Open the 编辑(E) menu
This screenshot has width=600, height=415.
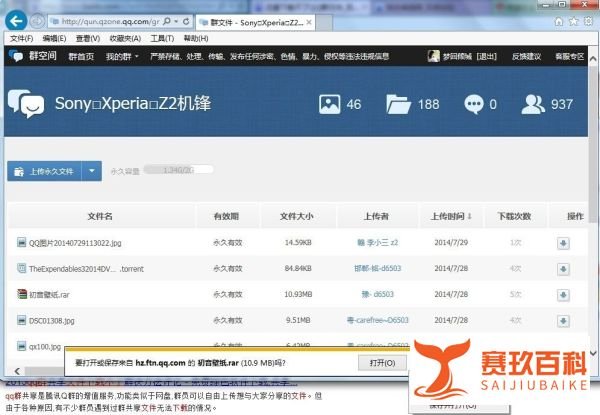coord(54,39)
